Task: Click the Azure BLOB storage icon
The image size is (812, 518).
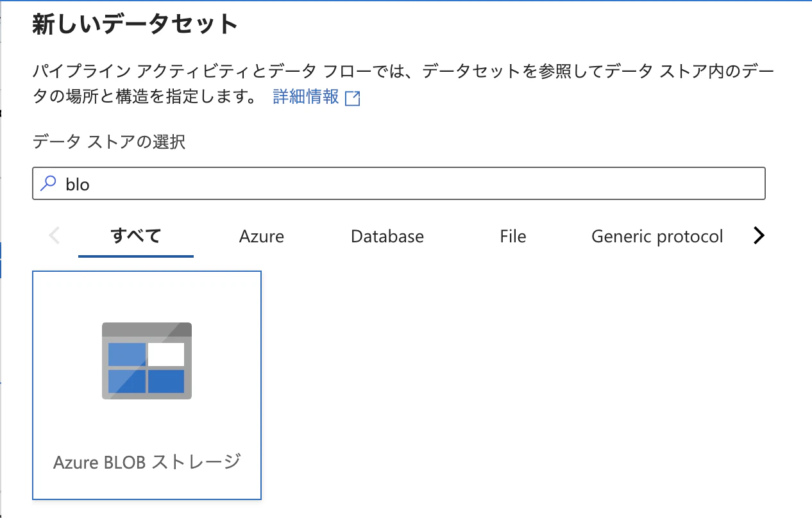Action: 147,361
